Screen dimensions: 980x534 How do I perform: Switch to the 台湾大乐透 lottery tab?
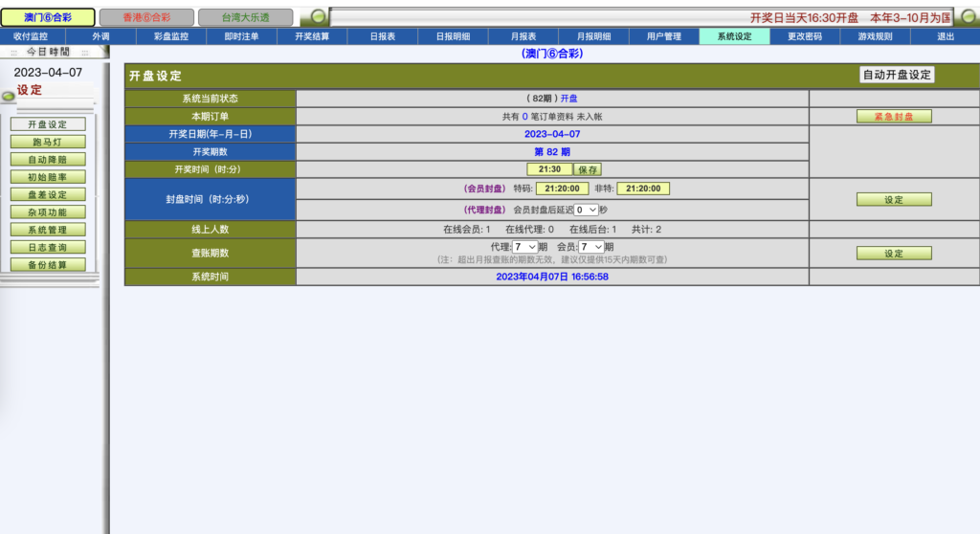point(245,17)
